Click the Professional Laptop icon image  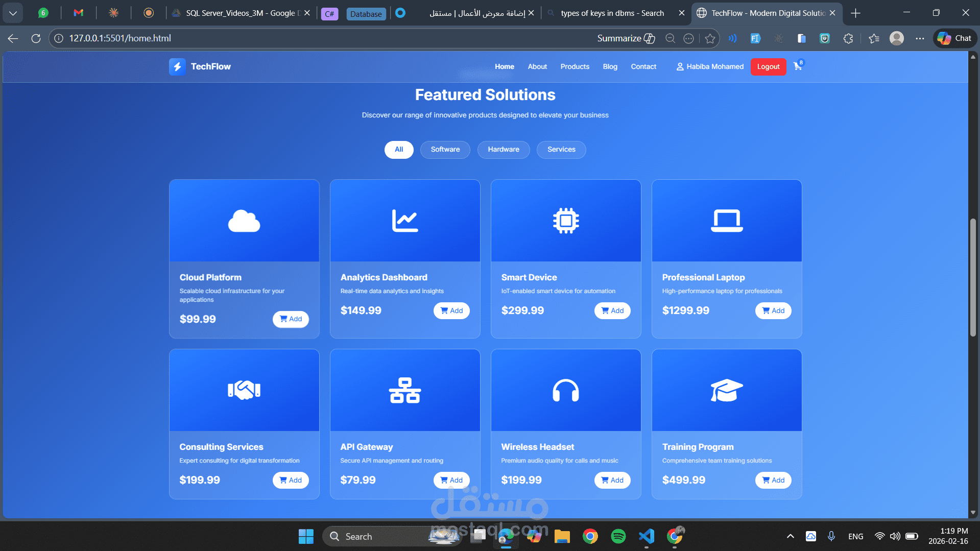coord(727,221)
